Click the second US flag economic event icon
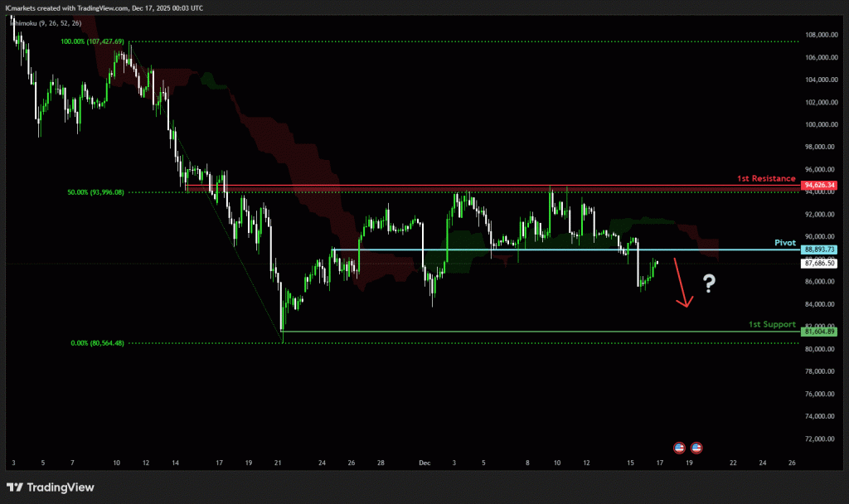Screen dimensions: 849x504 (x=696, y=447)
